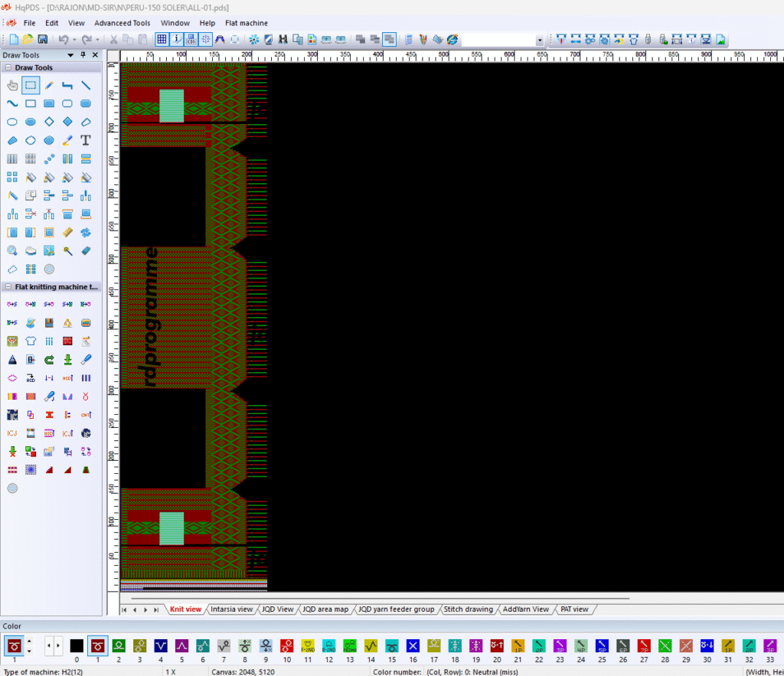Open the toolbar combo box dropdown
Image resolution: width=784 pixels, height=676 pixels.
tap(540, 40)
